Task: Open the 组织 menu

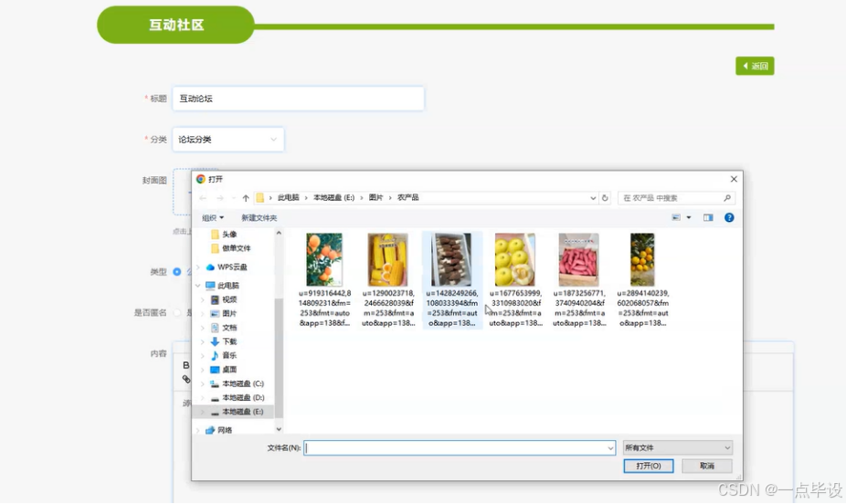Action: coord(213,218)
